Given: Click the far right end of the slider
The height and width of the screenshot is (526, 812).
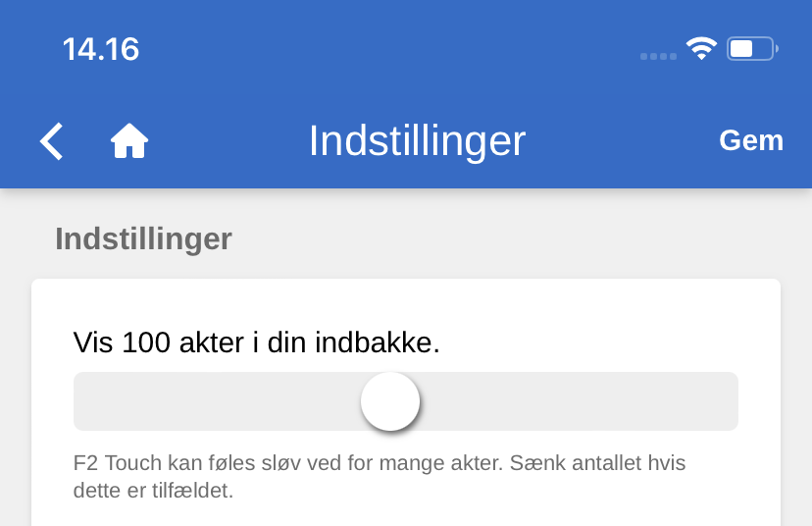Looking at the screenshot, I should click(x=731, y=401).
